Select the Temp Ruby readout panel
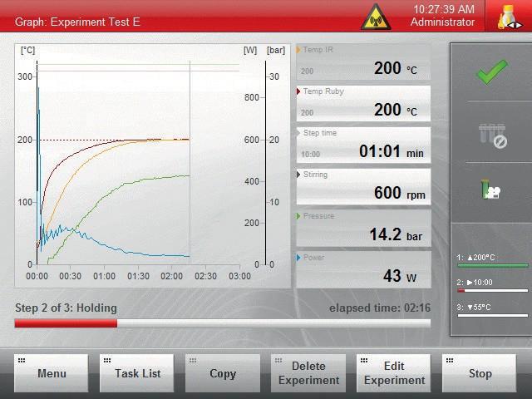This screenshot has width=532, height=399. click(363, 105)
